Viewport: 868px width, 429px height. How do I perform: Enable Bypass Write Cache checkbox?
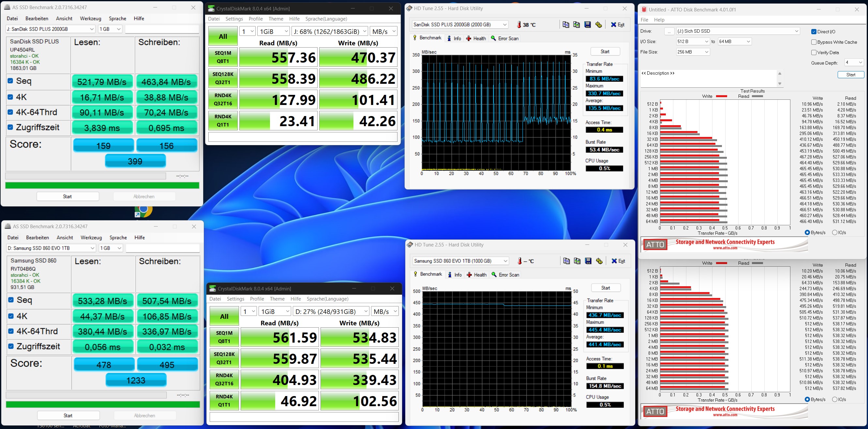point(814,42)
